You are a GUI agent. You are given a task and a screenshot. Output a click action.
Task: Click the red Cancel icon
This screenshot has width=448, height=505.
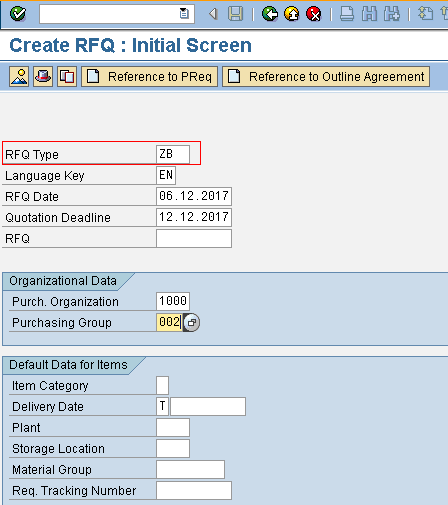[313, 14]
